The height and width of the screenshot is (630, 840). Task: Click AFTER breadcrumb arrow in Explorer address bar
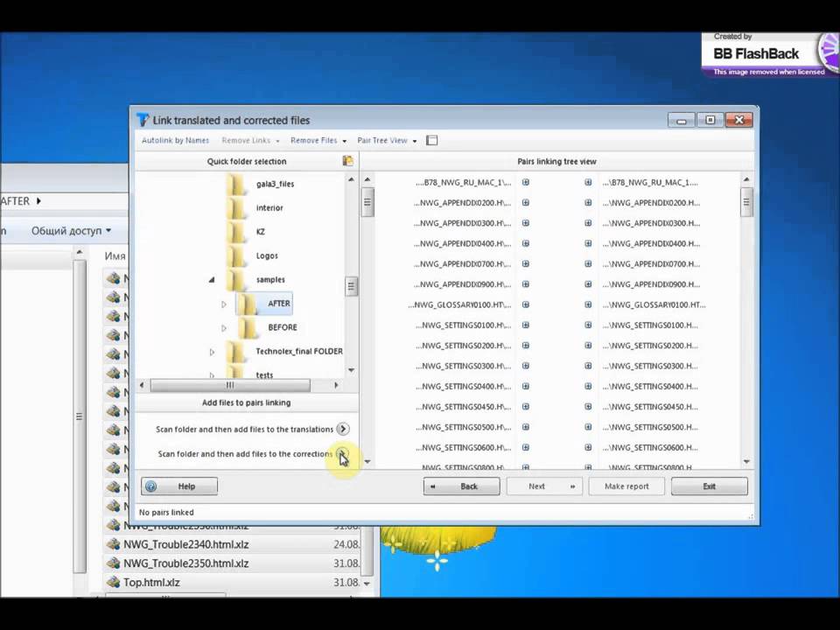click(38, 201)
